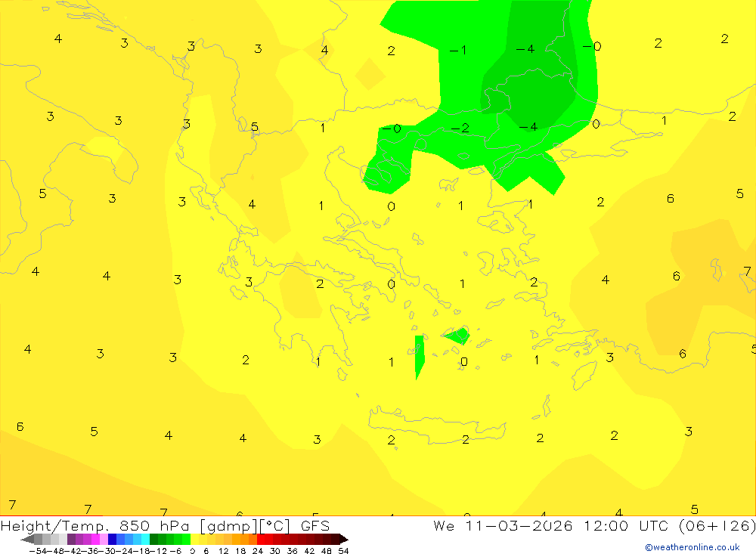Viewport: 756px width, 554px height.
Task: Pick the darkest gray swatch at legend value -54
Action: pyautogui.click(x=38, y=540)
